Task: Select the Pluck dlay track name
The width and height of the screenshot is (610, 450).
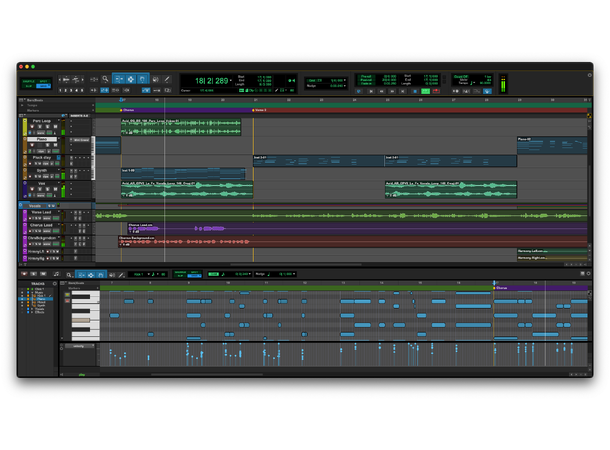Action: point(42,158)
